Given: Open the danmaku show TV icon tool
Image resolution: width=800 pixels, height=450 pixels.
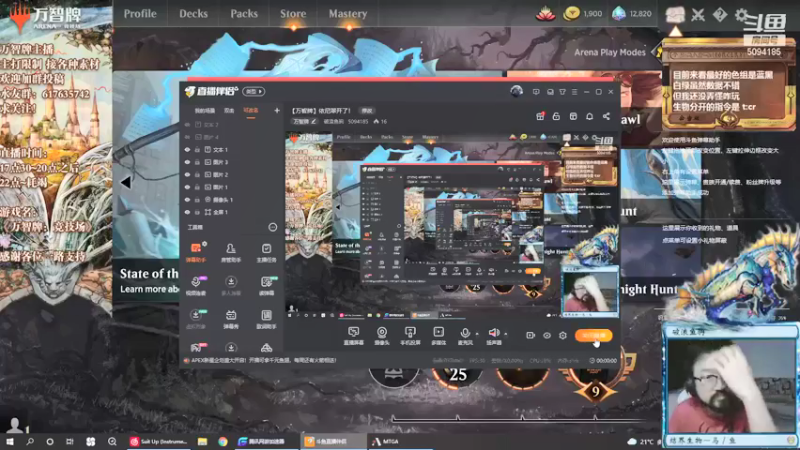Looking at the screenshot, I should (x=231, y=319).
